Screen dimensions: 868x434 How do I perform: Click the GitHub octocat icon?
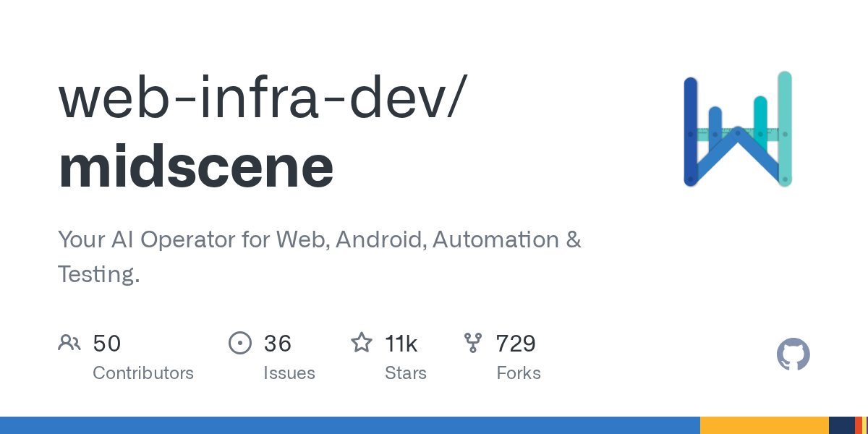793,355
